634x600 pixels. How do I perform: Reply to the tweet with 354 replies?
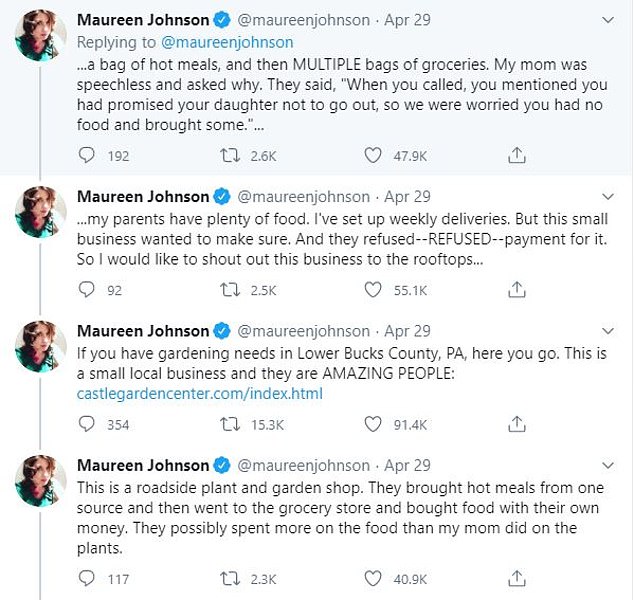(87, 424)
